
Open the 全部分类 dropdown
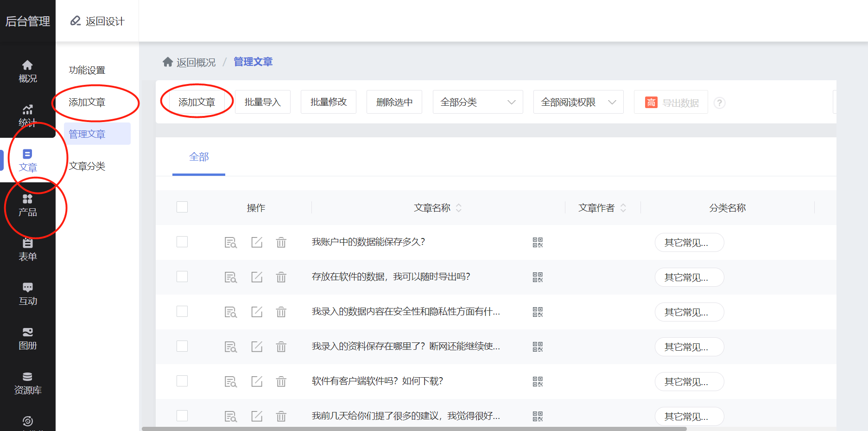(477, 102)
